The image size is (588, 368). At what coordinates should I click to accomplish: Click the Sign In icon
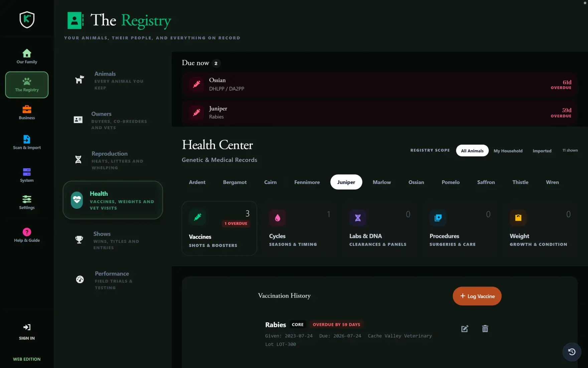[x=27, y=327]
